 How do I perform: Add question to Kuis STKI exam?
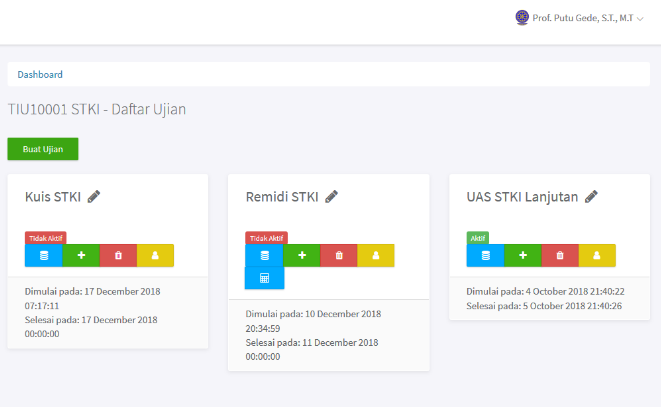(x=81, y=255)
